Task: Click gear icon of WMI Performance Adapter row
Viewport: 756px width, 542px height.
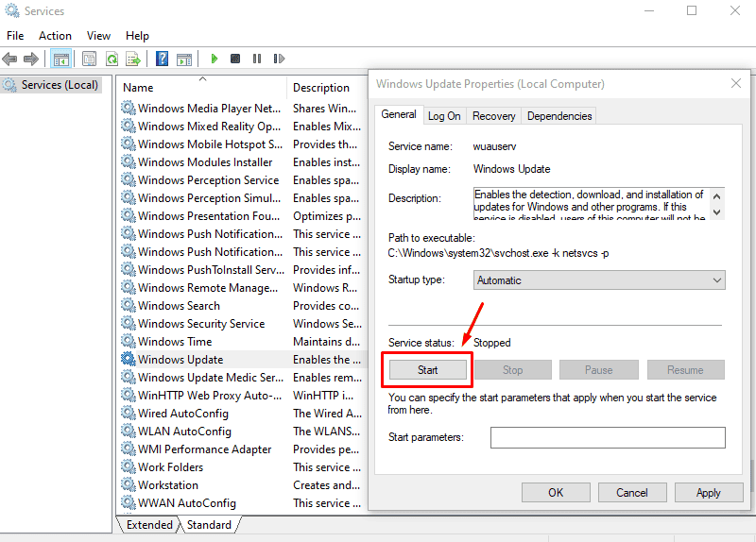Action: (x=129, y=449)
